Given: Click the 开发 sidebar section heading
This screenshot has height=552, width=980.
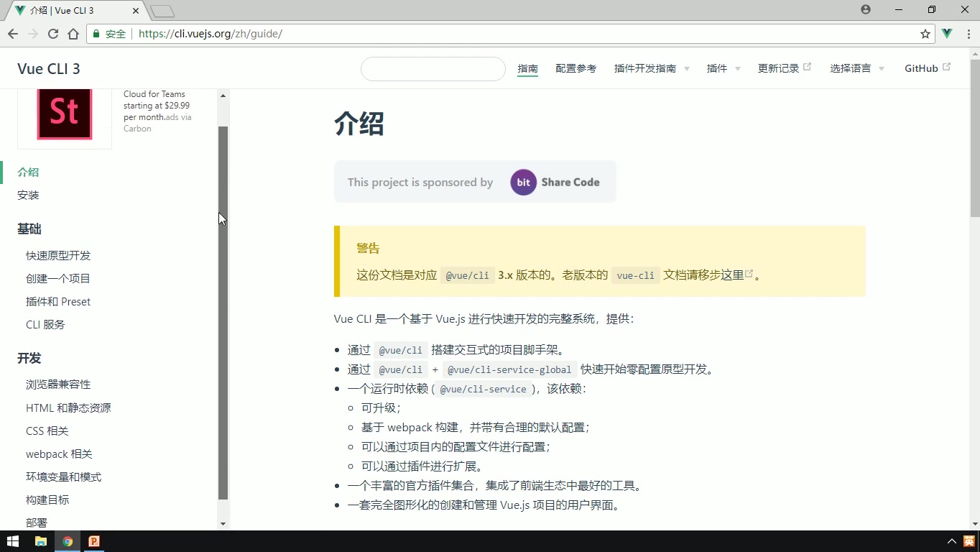Looking at the screenshot, I should coord(29,359).
